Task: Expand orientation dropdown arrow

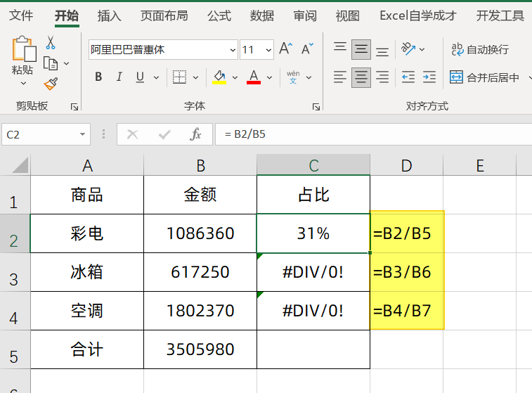Action: click(x=422, y=49)
